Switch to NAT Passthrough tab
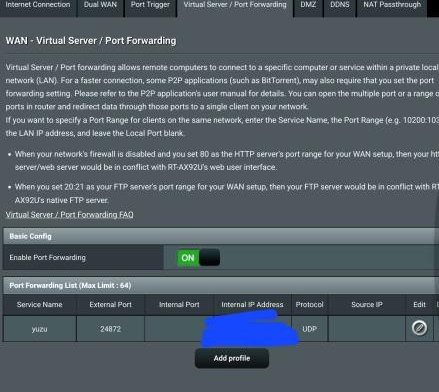This screenshot has width=439, height=392. tap(392, 7)
